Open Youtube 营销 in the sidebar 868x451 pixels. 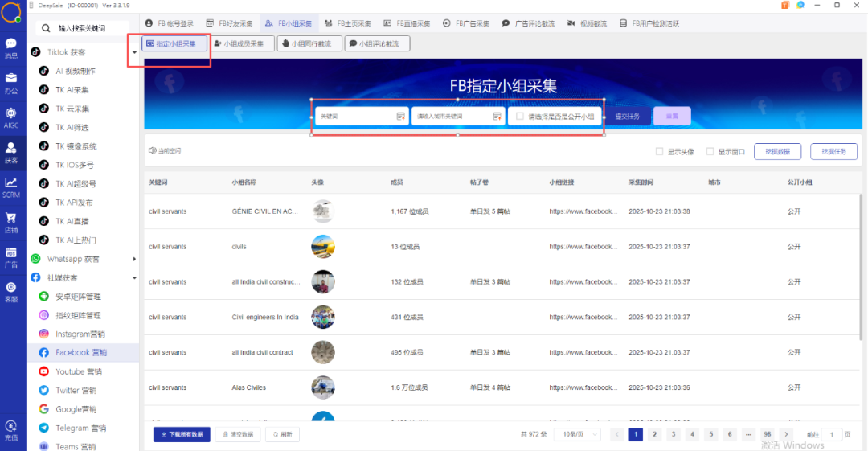(x=78, y=371)
